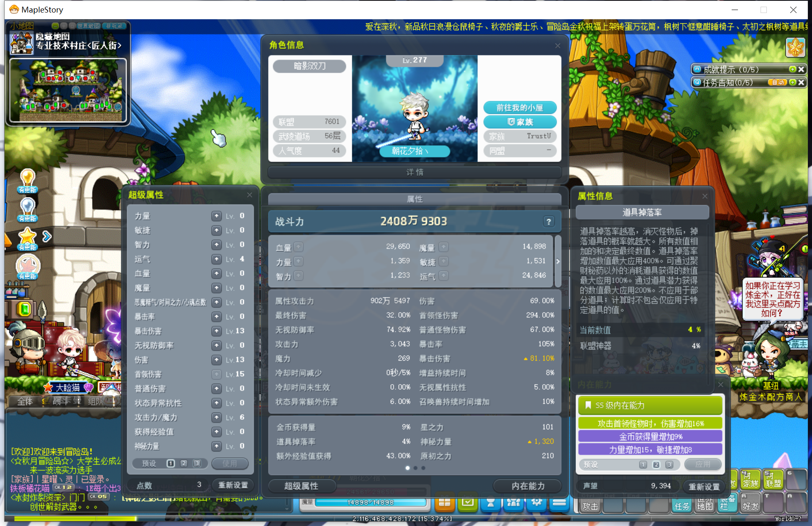Expand 成就提示 with its plus icon
This screenshot has width=812, height=526.
pos(792,69)
